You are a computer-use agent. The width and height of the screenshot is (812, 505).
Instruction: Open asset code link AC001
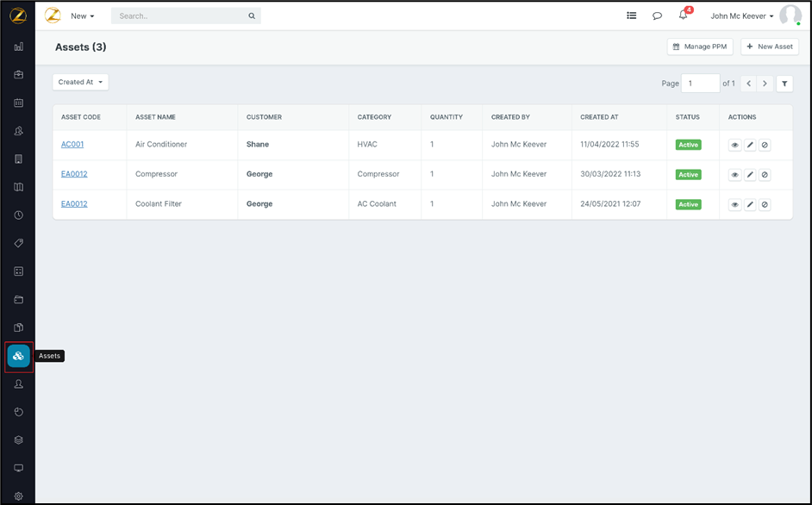[x=72, y=145]
